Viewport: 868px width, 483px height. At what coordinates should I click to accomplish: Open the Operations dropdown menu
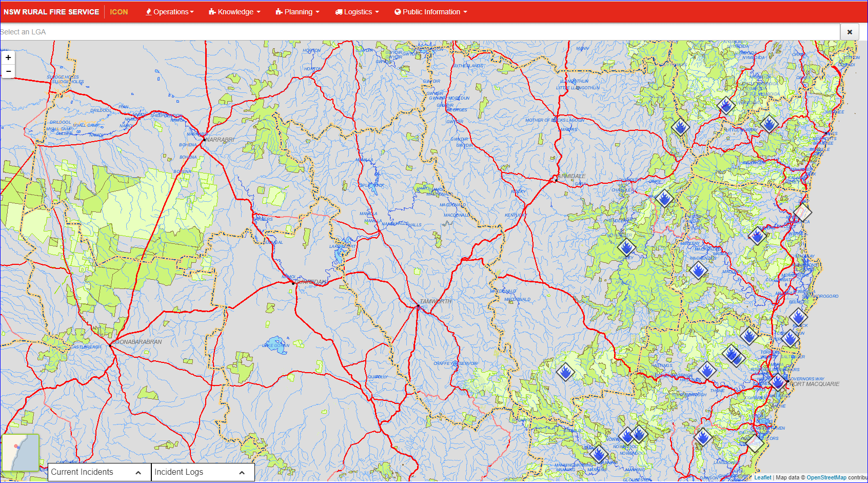point(170,12)
